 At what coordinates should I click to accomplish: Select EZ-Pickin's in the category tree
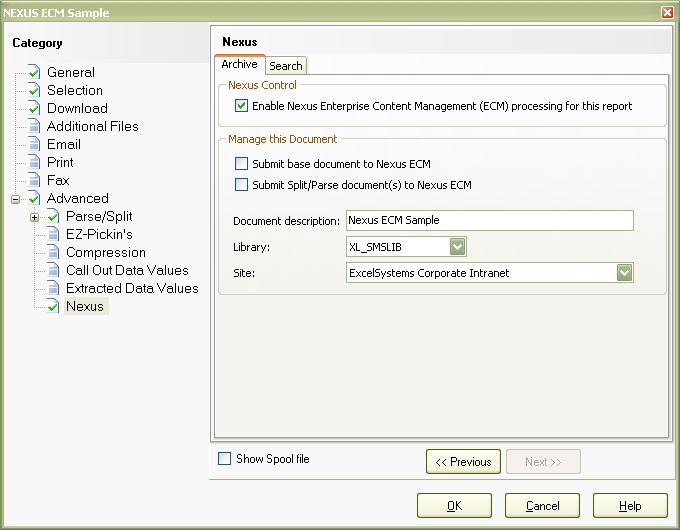click(99, 234)
